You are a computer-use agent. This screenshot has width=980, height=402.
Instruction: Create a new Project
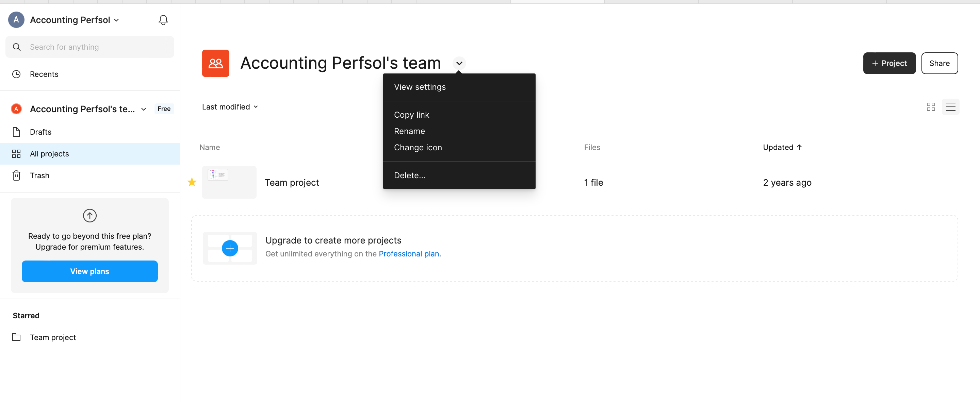point(889,63)
